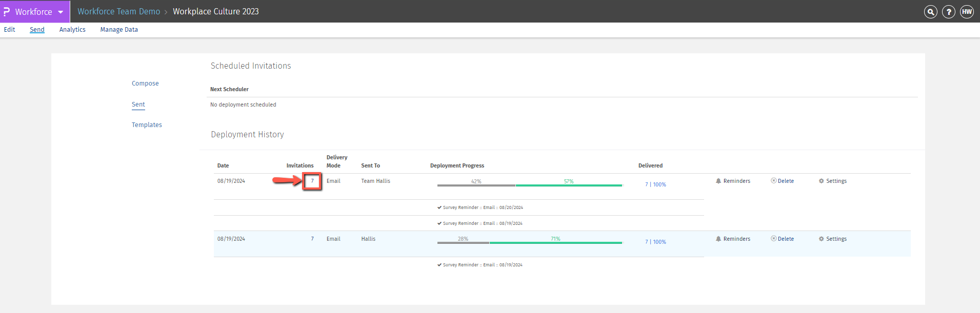This screenshot has width=980, height=313.
Task: Switch to the Analytics tab
Action: tap(72, 30)
